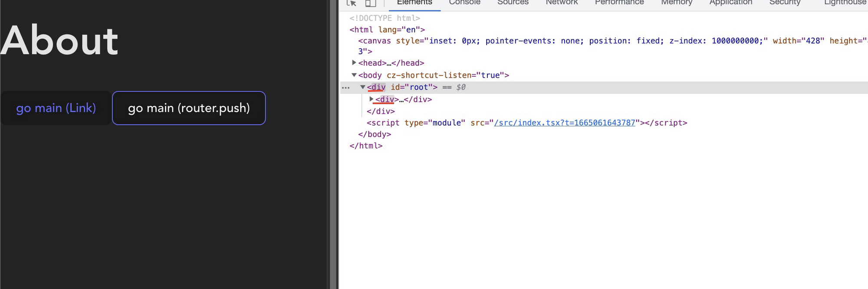This screenshot has width=868, height=289.
Task: Click the About page heading
Action: pyautogui.click(x=59, y=40)
